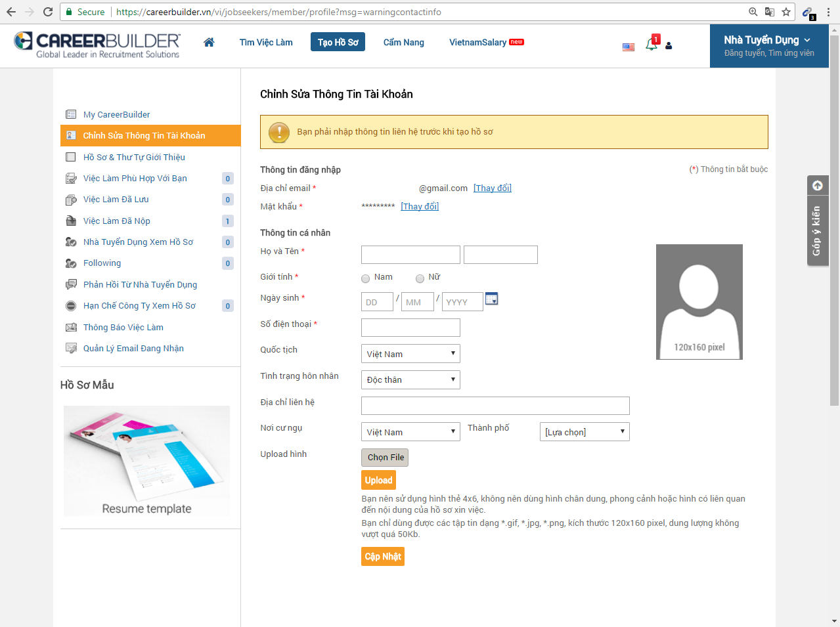The width and height of the screenshot is (840, 627).
Task: Expand the Thành phố dropdown
Action: [584, 432]
